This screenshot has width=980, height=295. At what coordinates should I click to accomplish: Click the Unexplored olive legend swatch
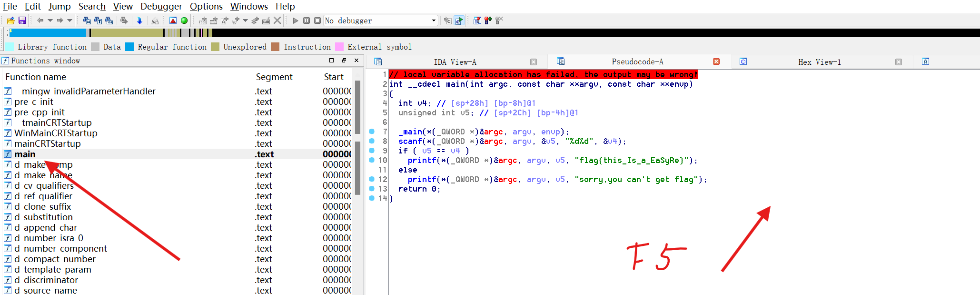pyautogui.click(x=215, y=47)
